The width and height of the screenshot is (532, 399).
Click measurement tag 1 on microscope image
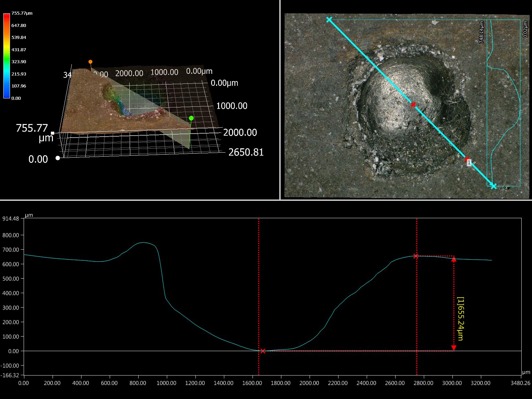[469, 163]
